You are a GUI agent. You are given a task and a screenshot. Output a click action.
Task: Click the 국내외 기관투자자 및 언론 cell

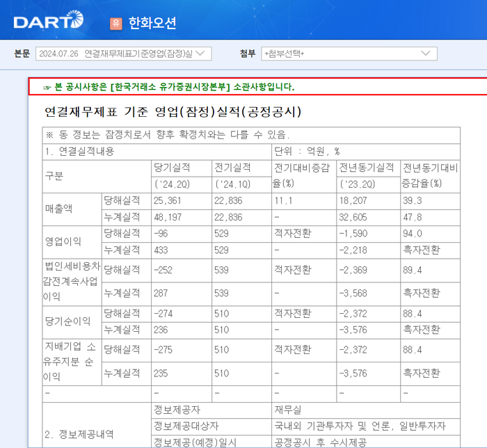click(366, 426)
